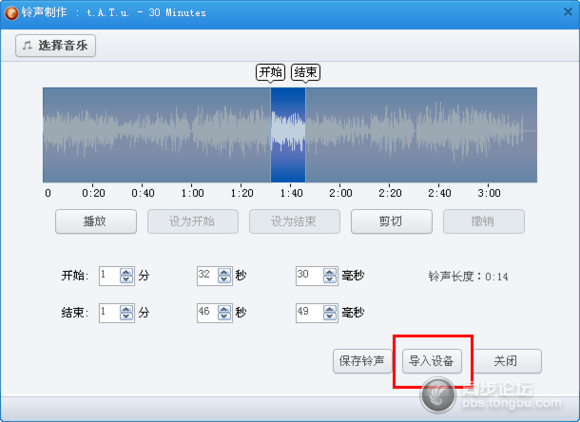The height and width of the screenshot is (422, 580).
Task: Click 设为结束 set-as-end button
Action: point(294,221)
